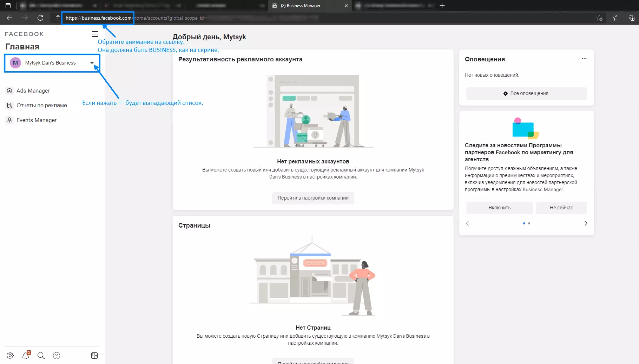Go to the previous card with the left chevron
The width and height of the screenshot is (639, 364).
[x=467, y=223]
